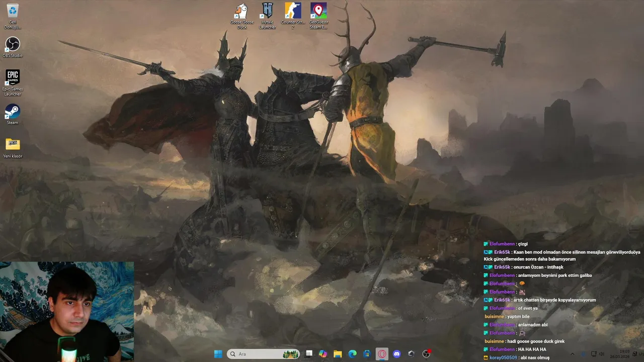644x362 pixels.
Task: Select the GeoGuessr Steam Edition shortcut
Action: [x=318, y=16]
